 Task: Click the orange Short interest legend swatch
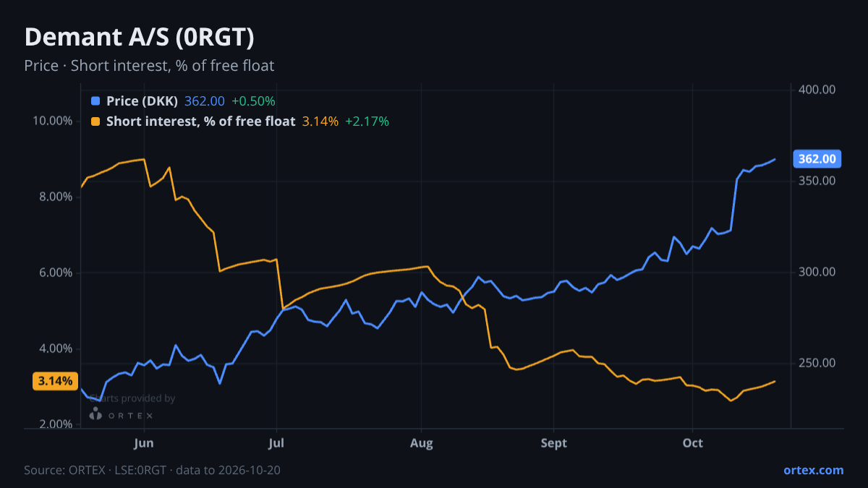coord(95,121)
